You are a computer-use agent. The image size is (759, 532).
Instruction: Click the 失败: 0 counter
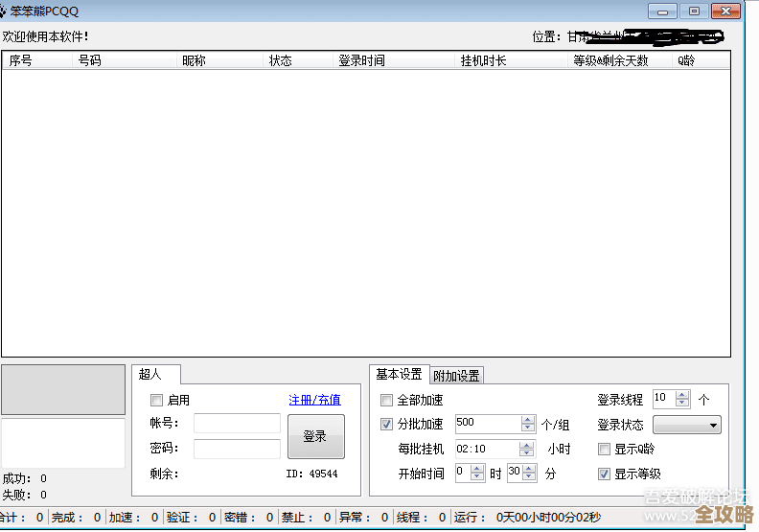tap(25, 495)
